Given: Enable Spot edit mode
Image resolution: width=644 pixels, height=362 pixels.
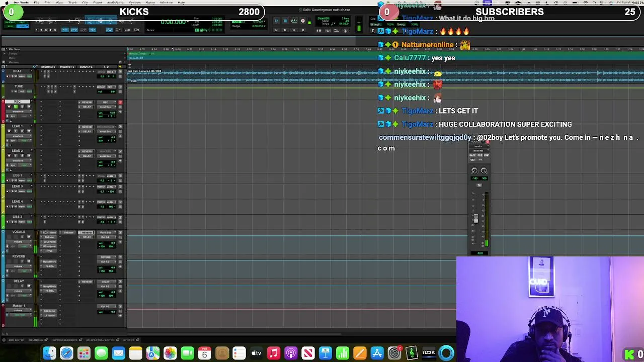Looking at the screenshot, I should click(x=22, y=22).
